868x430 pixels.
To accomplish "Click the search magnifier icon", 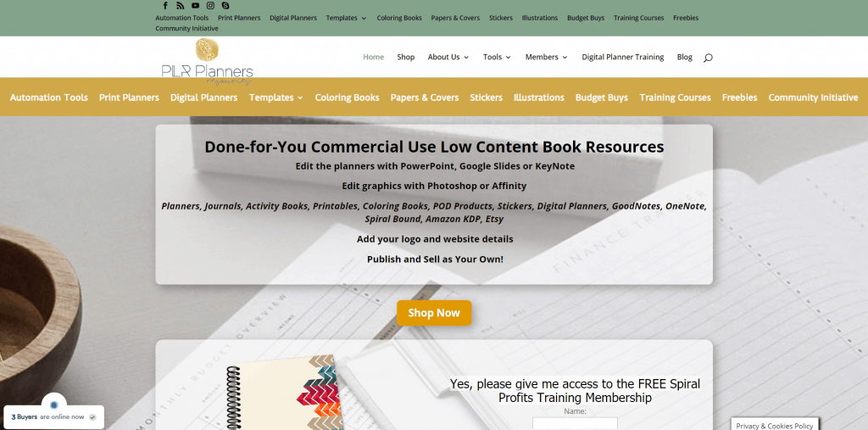I will 708,58.
